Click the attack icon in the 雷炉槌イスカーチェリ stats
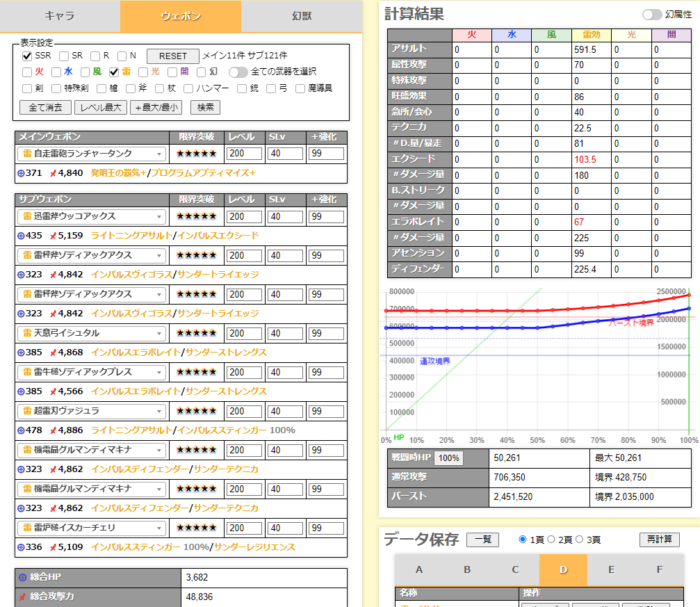Viewport: 700px width, 607px height. click(53, 547)
